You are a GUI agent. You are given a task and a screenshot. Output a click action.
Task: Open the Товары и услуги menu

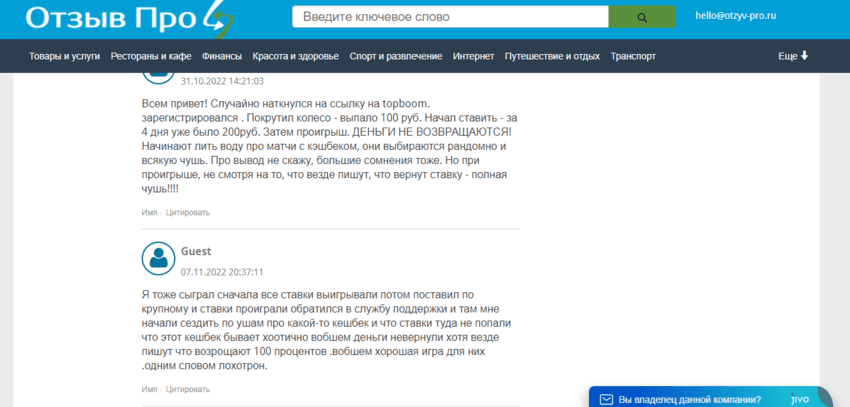tap(65, 56)
